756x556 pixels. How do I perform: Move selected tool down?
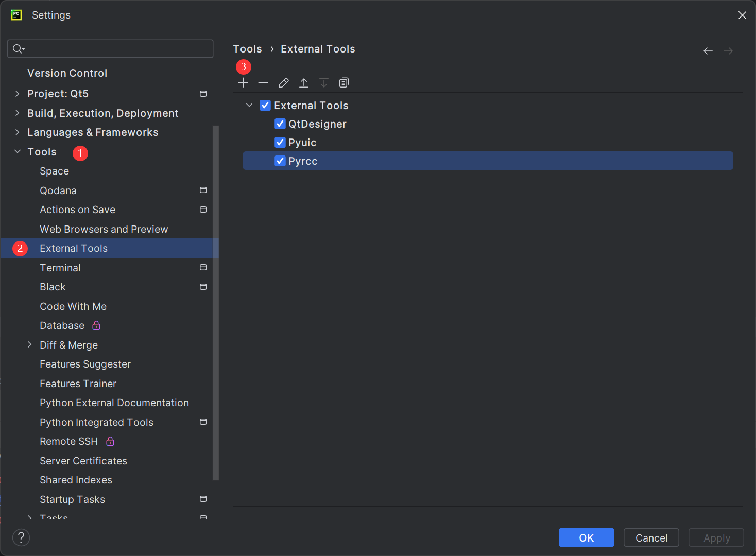tap(324, 83)
